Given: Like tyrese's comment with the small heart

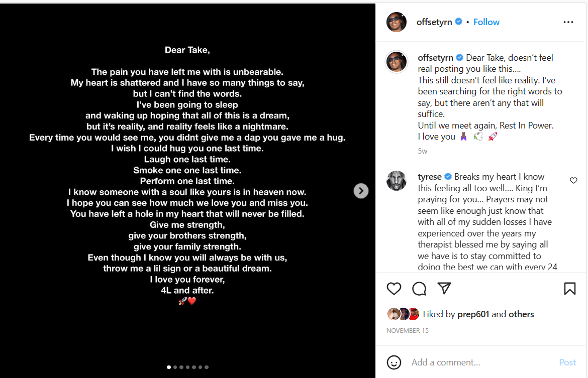Looking at the screenshot, I should pyautogui.click(x=573, y=180).
